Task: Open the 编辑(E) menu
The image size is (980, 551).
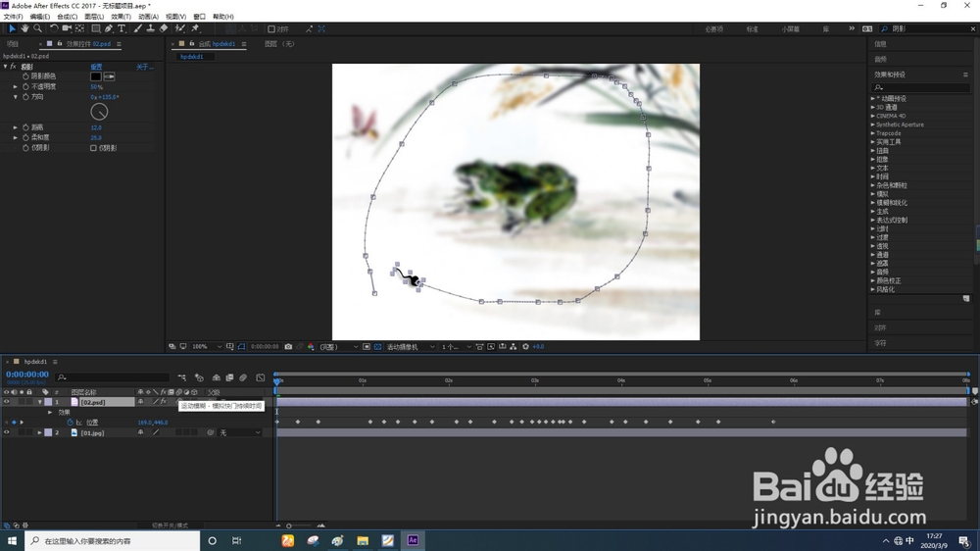Action: pos(40,17)
